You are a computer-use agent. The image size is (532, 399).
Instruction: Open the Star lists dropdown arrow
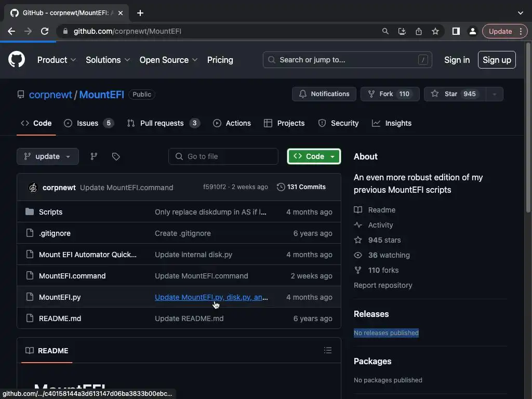point(495,94)
